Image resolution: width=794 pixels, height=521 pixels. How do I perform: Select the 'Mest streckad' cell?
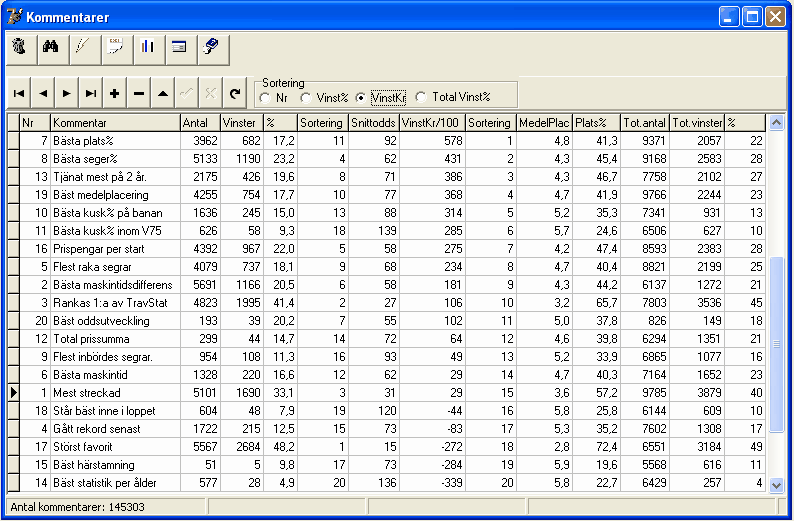pyautogui.click(x=115, y=392)
